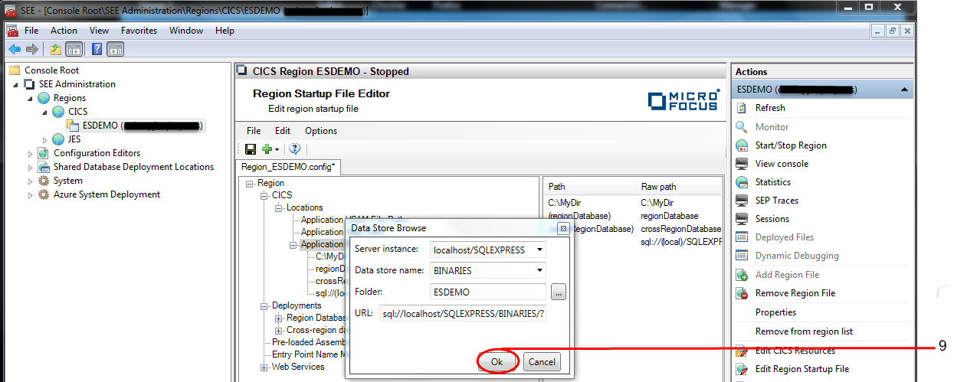980x382 pixels.
Task: Click the Edit CICS Resources icon
Action: coord(742,351)
